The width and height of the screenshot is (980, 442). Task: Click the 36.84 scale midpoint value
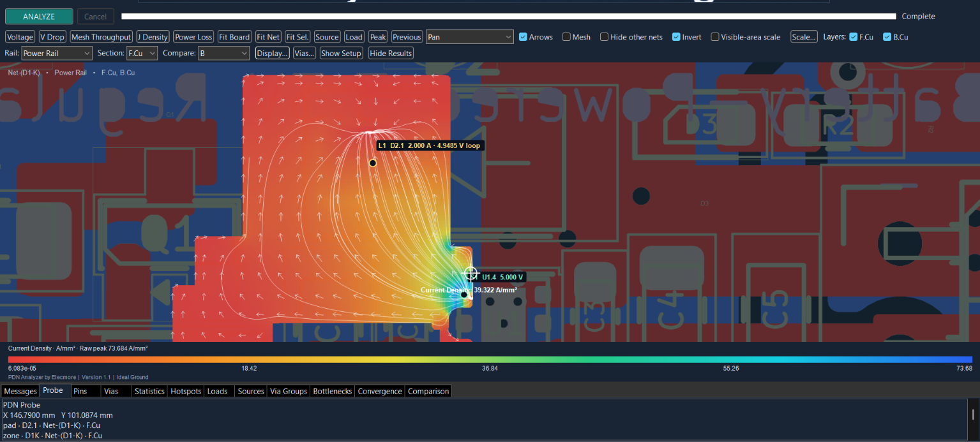[x=490, y=369]
